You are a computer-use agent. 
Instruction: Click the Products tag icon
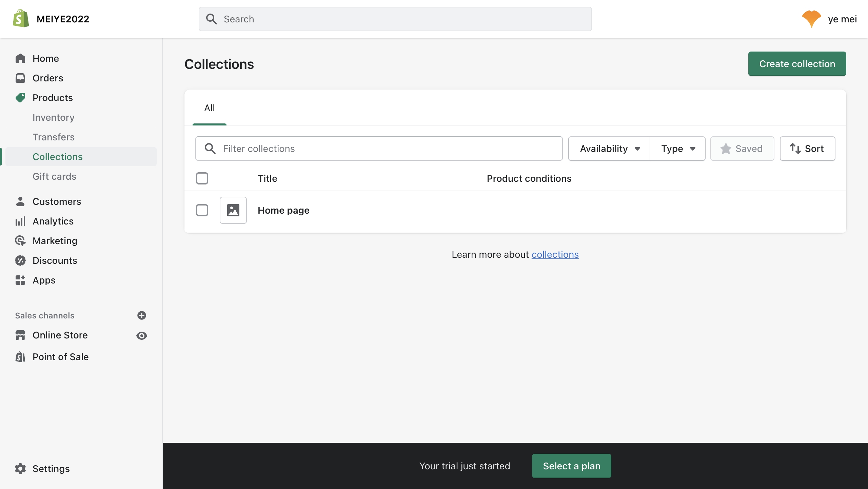[x=20, y=98]
